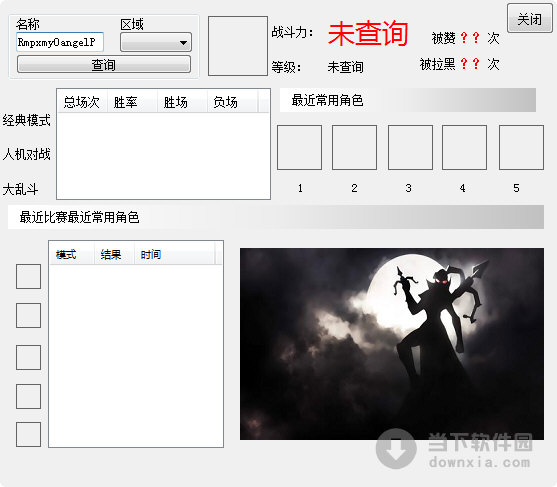This screenshot has width=557, height=487.
Task: Click the 结果 column header
Action: [114, 254]
